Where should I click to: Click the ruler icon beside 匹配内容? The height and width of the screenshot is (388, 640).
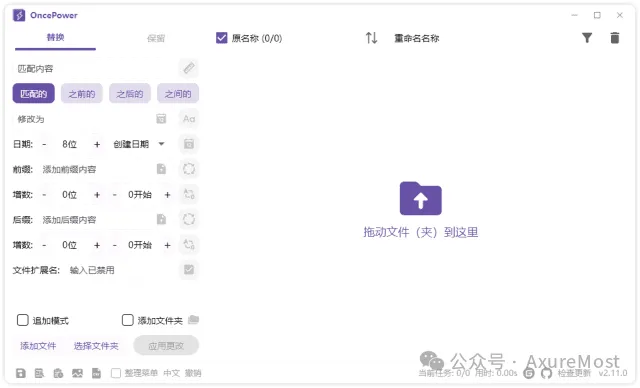click(189, 68)
